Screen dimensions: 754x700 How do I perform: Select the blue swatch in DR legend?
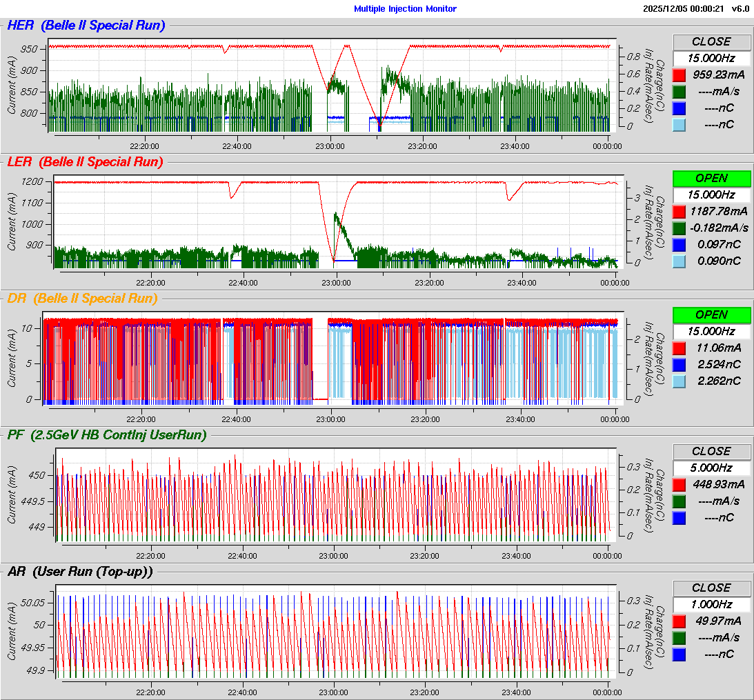679,365
